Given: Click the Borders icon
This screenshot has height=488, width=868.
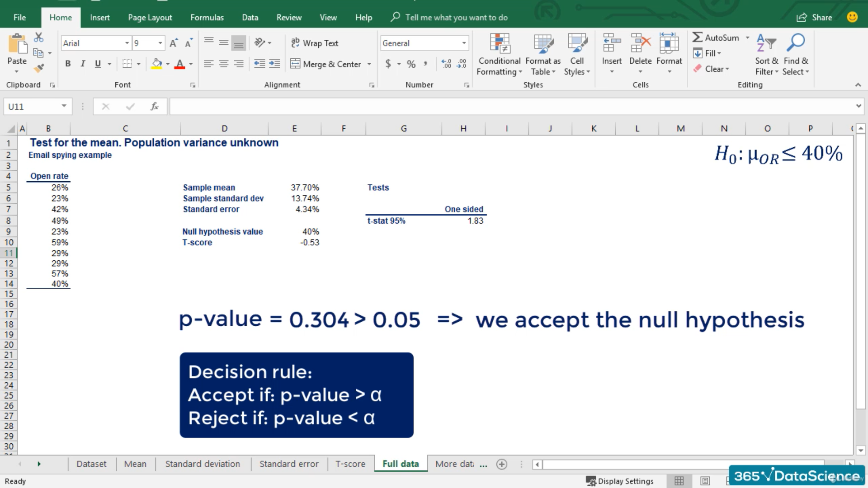Looking at the screenshot, I should (x=127, y=64).
